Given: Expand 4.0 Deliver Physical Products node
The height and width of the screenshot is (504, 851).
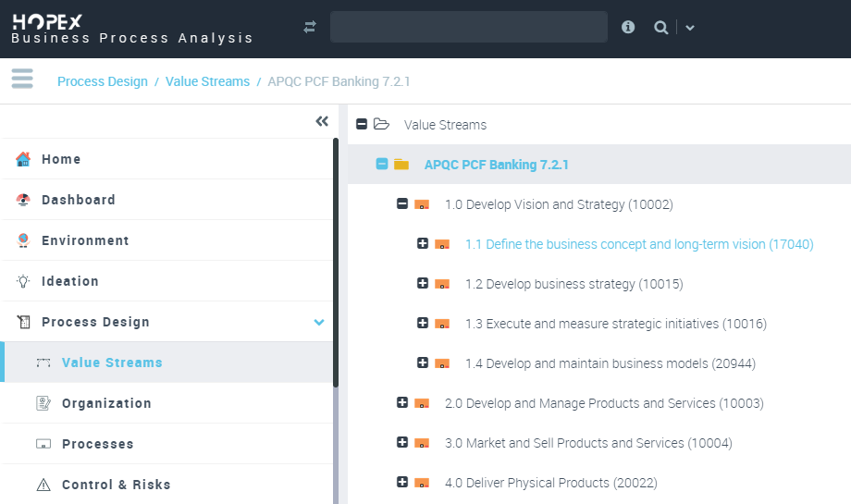Looking at the screenshot, I should [x=402, y=482].
